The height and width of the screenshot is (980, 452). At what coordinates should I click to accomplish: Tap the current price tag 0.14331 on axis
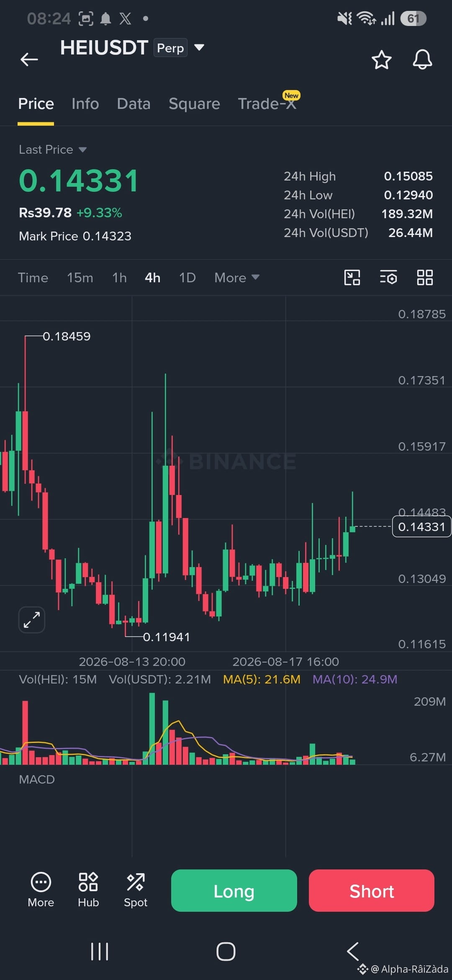click(421, 526)
